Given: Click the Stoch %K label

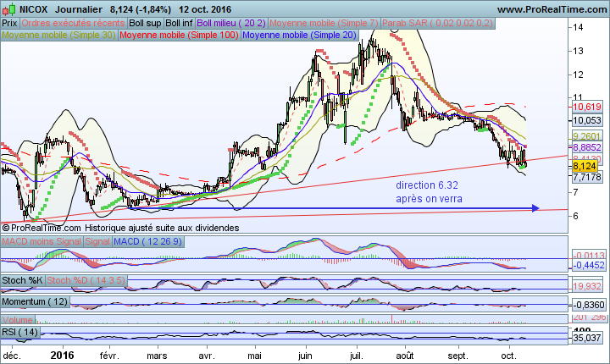Looking at the screenshot, I should (x=23, y=280).
